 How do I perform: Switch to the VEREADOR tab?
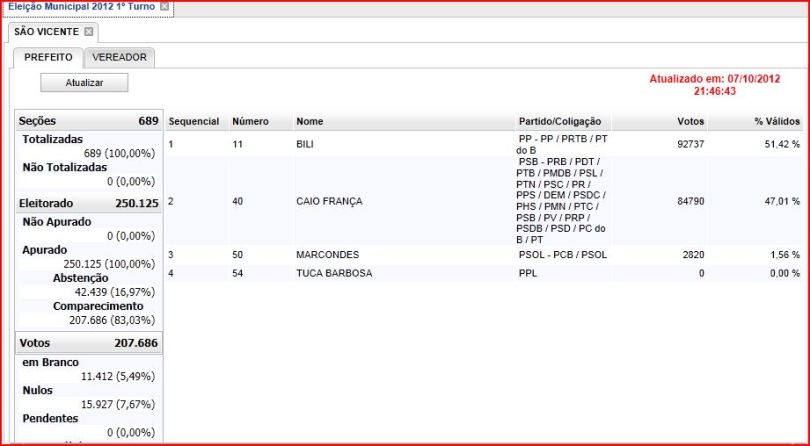pyautogui.click(x=119, y=58)
